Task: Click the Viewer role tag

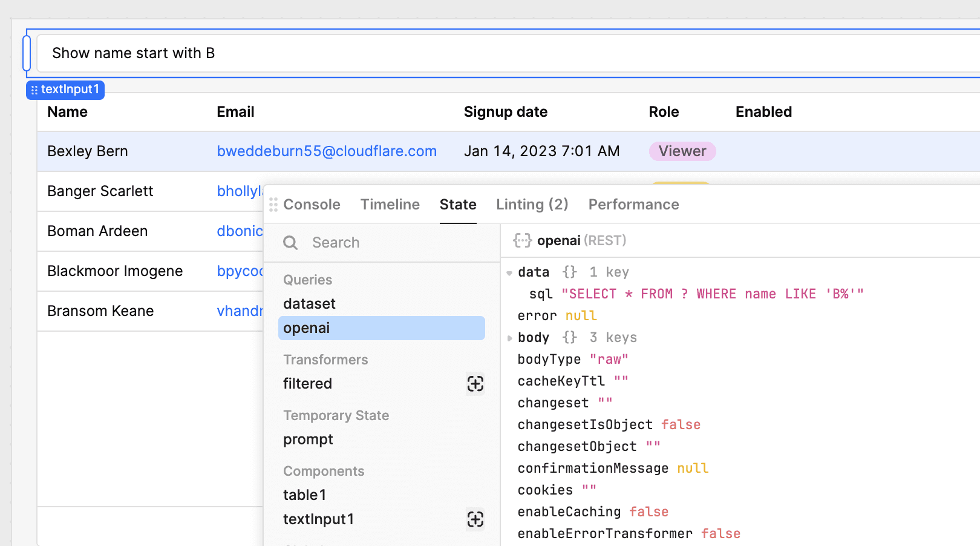Action: [682, 151]
